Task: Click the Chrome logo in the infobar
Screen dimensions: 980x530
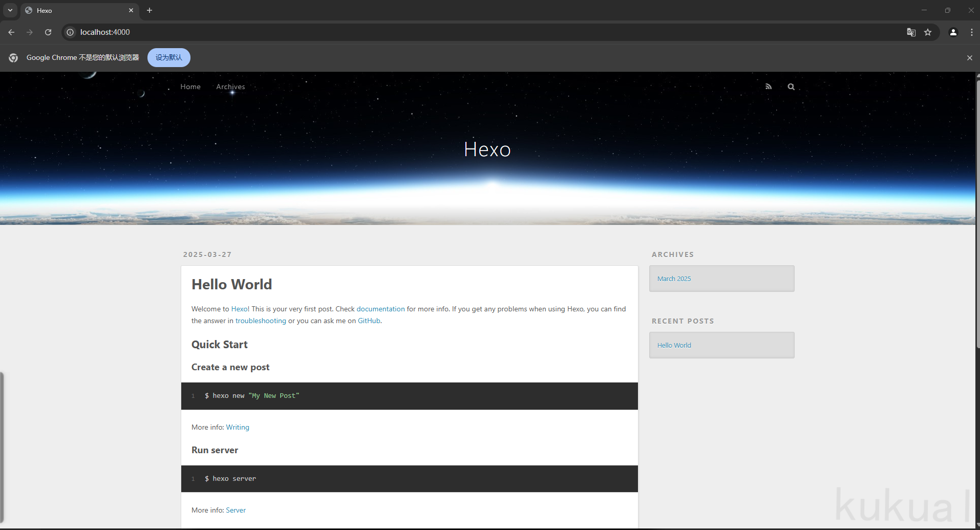Action: coord(13,58)
